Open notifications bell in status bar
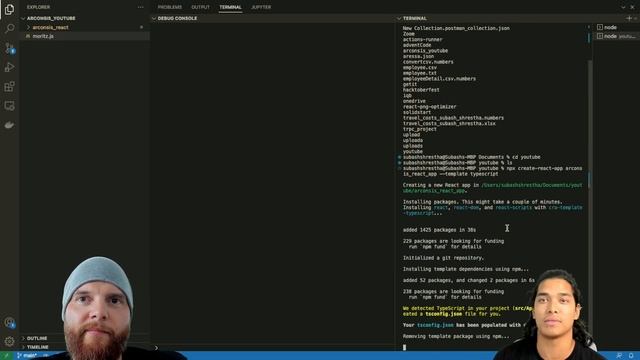The height and width of the screenshot is (360, 640). click(x=631, y=356)
